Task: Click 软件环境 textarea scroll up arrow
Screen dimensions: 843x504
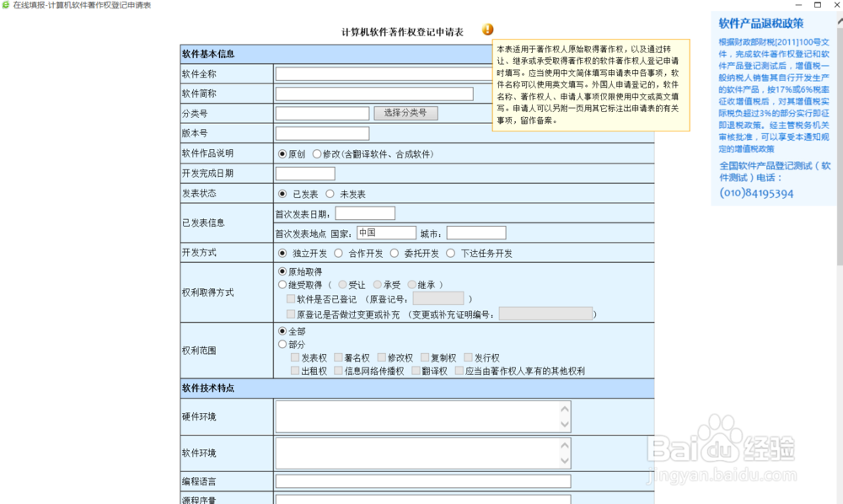Action: (x=565, y=445)
